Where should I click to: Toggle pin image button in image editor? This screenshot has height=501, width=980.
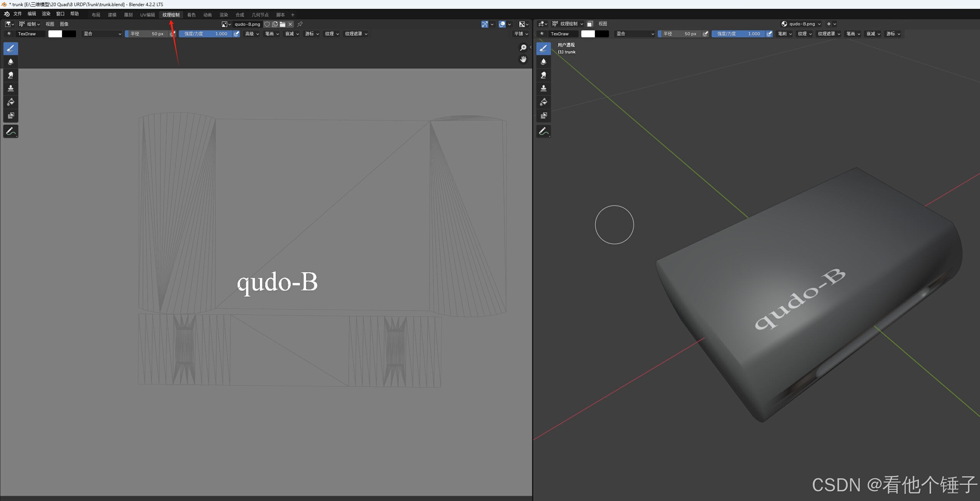click(x=300, y=24)
